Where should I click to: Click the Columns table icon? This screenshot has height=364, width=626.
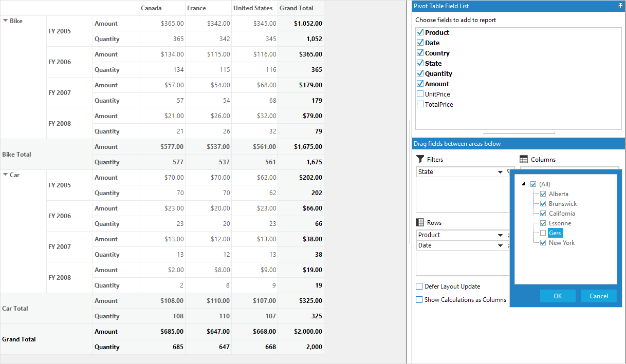coord(524,159)
